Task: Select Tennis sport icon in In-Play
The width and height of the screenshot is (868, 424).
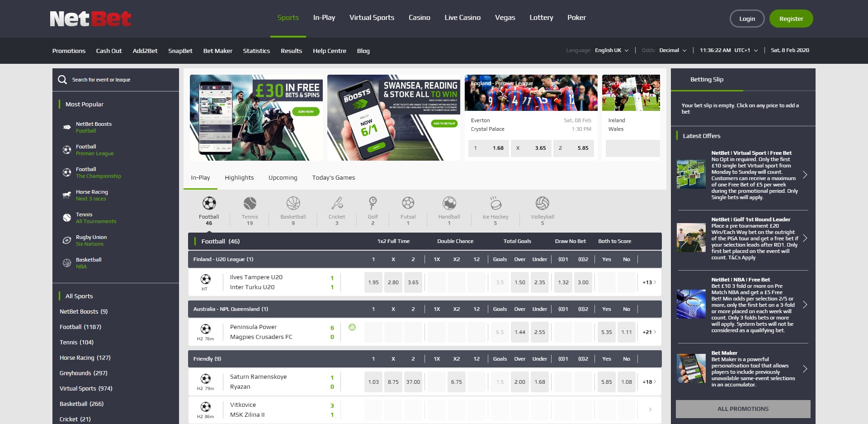Action: 250,203
